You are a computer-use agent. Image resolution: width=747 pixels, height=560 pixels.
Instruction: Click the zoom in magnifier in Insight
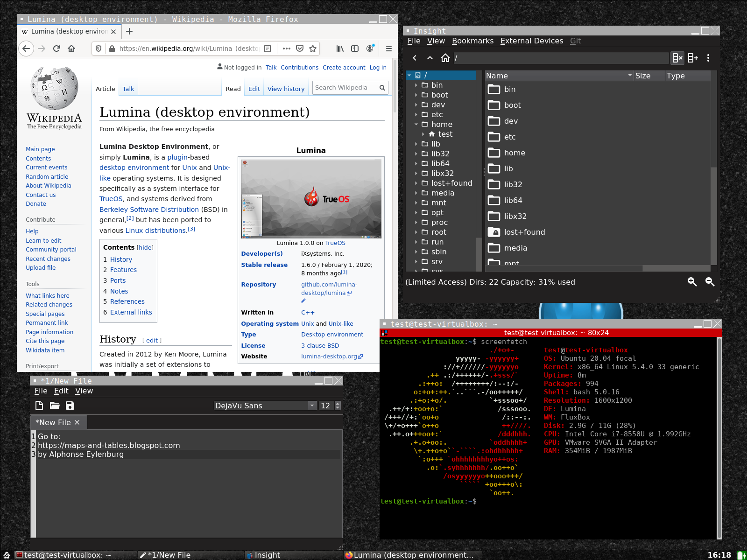tap(692, 281)
